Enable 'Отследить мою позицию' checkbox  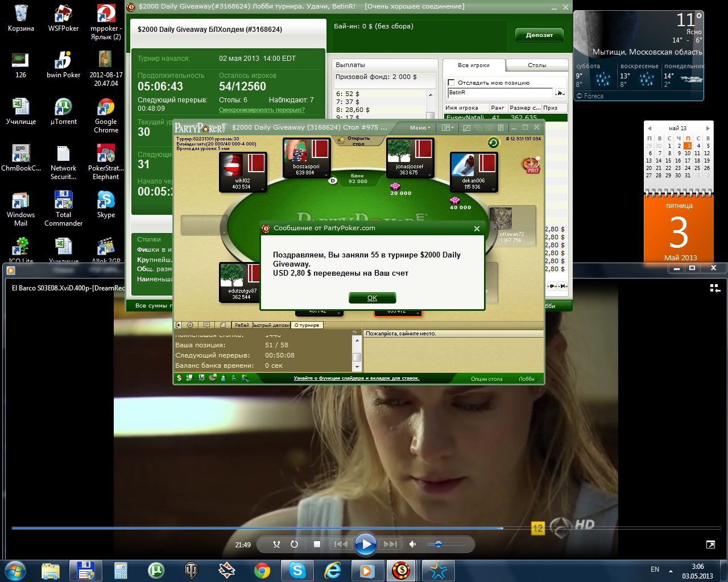coord(451,82)
